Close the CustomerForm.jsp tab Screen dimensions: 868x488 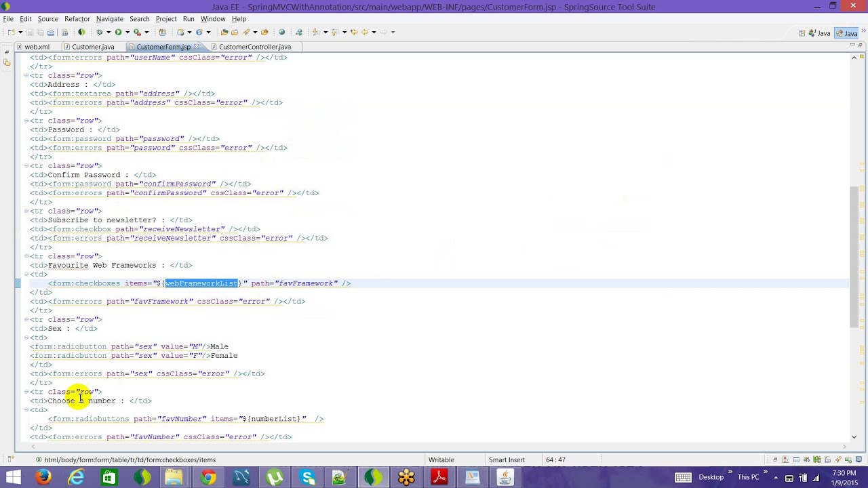click(197, 47)
